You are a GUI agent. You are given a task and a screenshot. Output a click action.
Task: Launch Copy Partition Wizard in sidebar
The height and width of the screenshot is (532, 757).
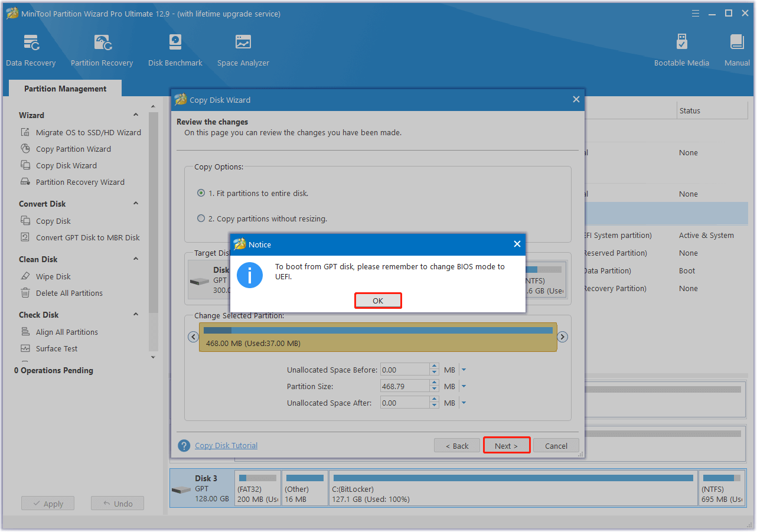click(x=66, y=149)
